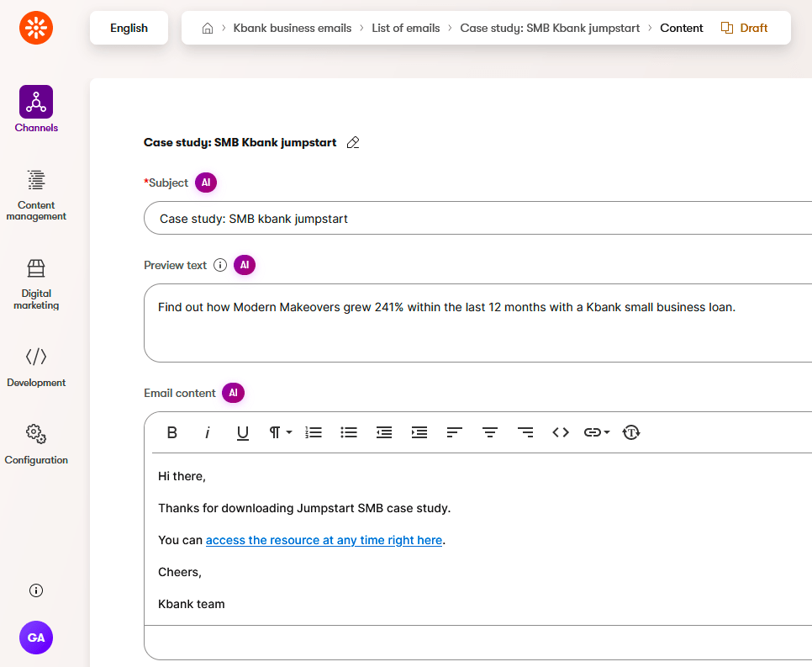Click the Draft status indicator
The width and height of the screenshot is (812, 667).
coord(744,28)
